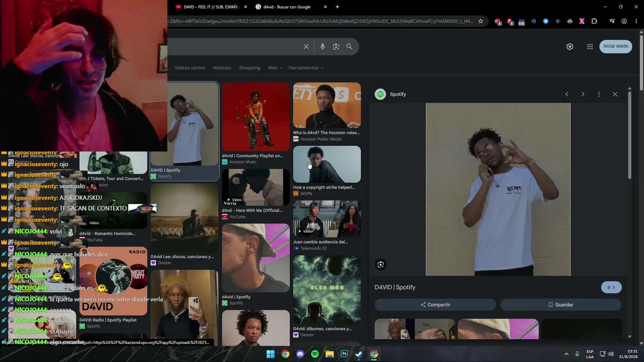The image size is (644, 362).
Task: Click the browser address bar URL
Action: pyautogui.click(x=321, y=21)
